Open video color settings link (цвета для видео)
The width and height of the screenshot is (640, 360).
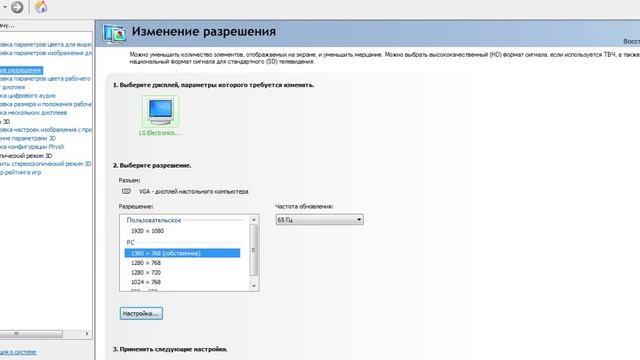(46, 44)
